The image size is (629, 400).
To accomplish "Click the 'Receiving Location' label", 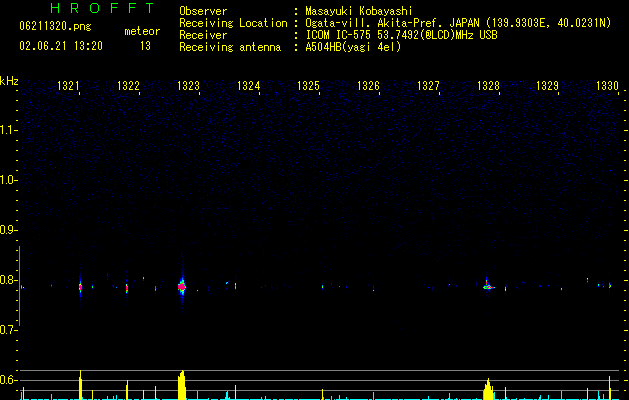I will 233,23.
